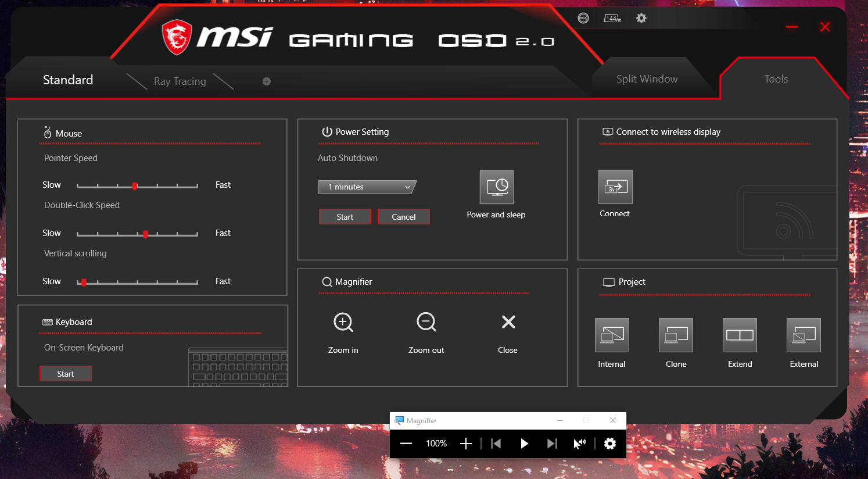Switch to External display mode icon
Viewport: 868px width, 479px height.
[x=804, y=335]
